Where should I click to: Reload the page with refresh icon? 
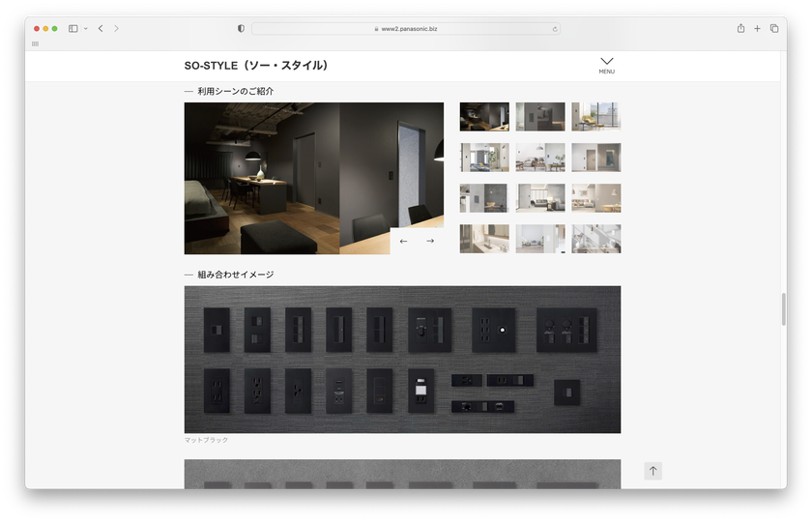555,29
